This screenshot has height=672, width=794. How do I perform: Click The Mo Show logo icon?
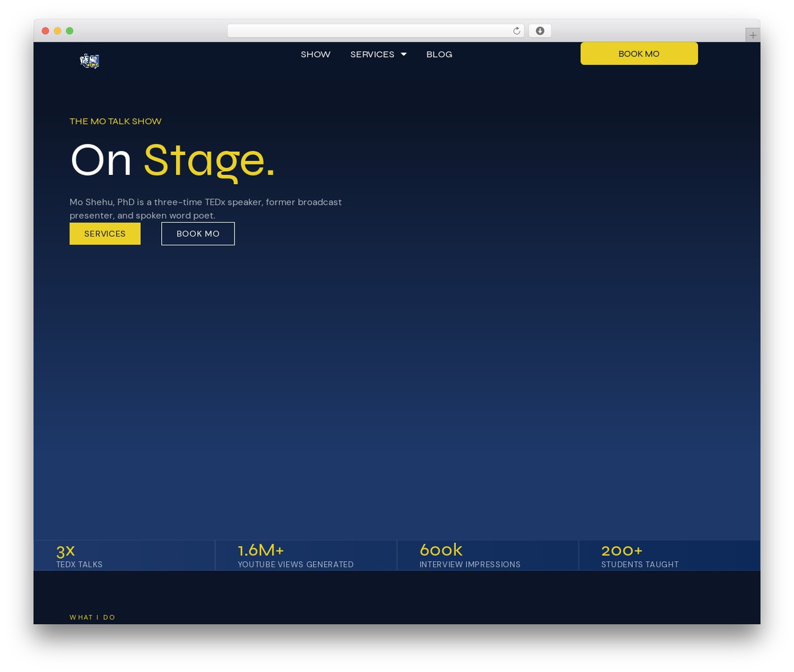(89, 61)
